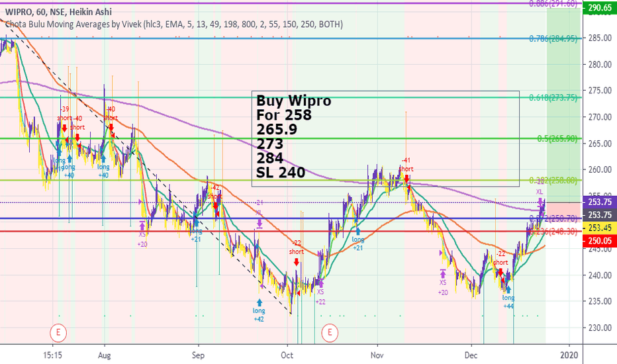The image size is (617, 364).
Task: Click the 2020 label on time axis
Action: click(569, 355)
